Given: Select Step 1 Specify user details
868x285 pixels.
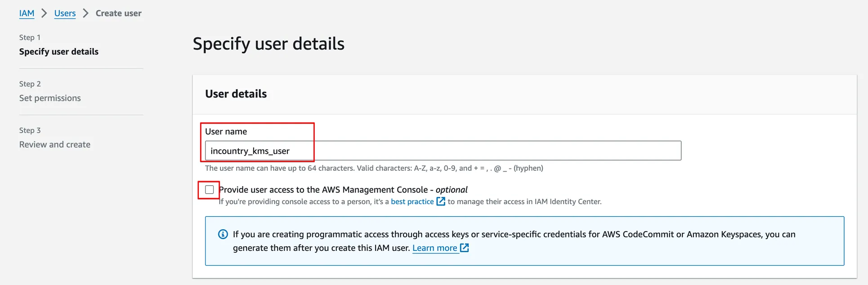Looking at the screenshot, I should pos(58,52).
